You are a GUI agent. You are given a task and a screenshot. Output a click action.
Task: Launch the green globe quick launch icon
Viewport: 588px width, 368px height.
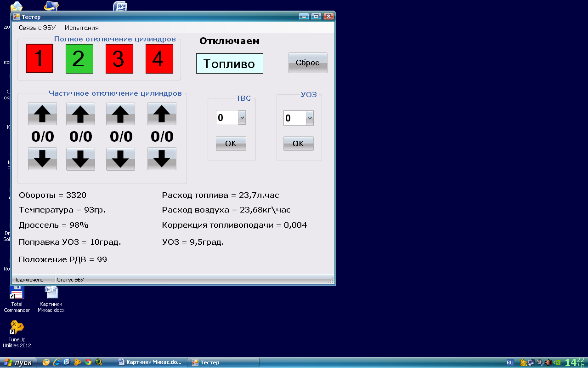[x=98, y=362]
